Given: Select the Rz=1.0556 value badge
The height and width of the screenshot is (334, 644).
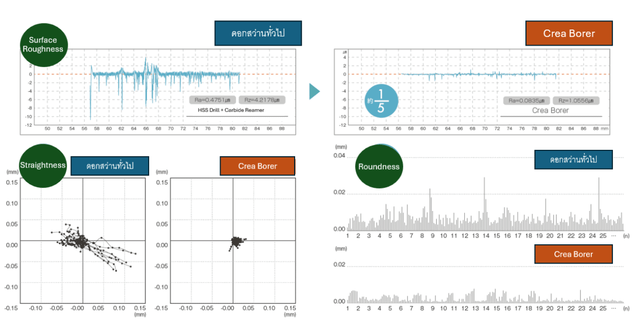Looking at the screenshot, I should pyautogui.click(x=575, y=100).
